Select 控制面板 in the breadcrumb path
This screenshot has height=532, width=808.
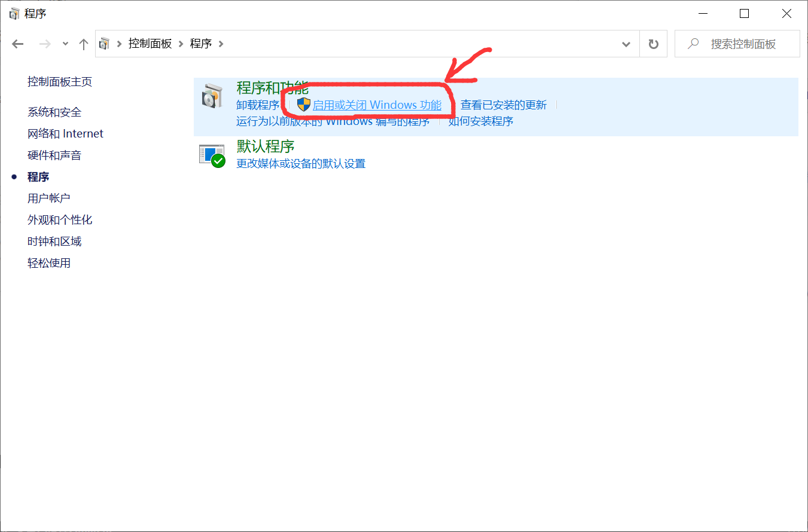(x=150, y=44)
